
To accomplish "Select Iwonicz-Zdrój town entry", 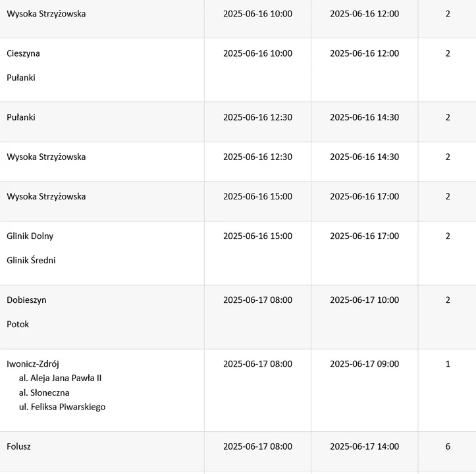I will point(33,364).
